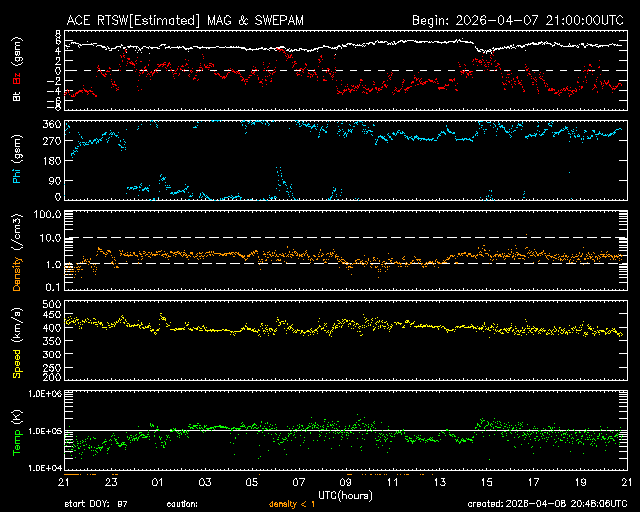
Task: Click the yellow "Speed" axis label
Action: coord(17,364)
